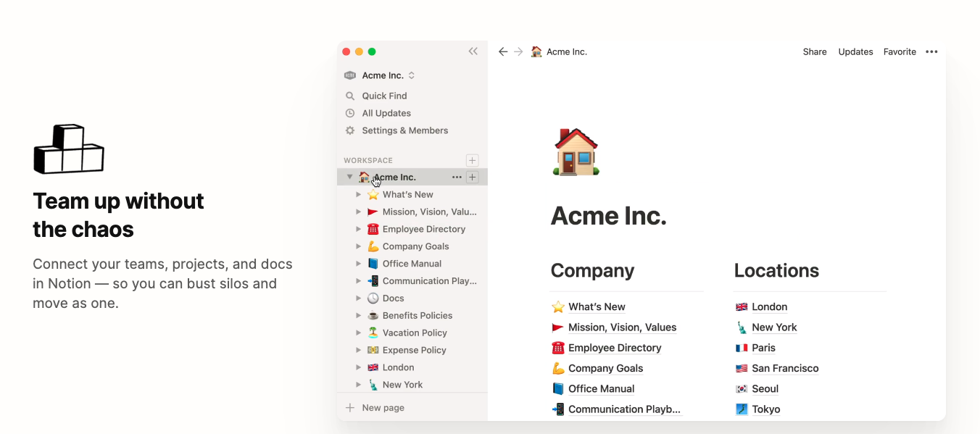The height and width of the screenshot is (434, 980).
Task: Open the Updates menu in top bar
Action: (x=855, y=51)
